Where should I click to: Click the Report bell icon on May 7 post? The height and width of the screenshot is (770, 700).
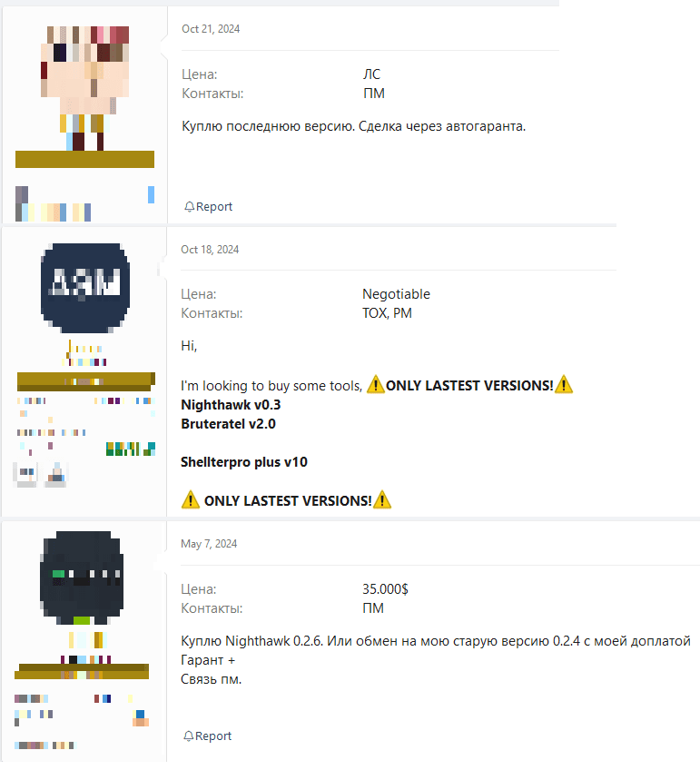(188, 736)
